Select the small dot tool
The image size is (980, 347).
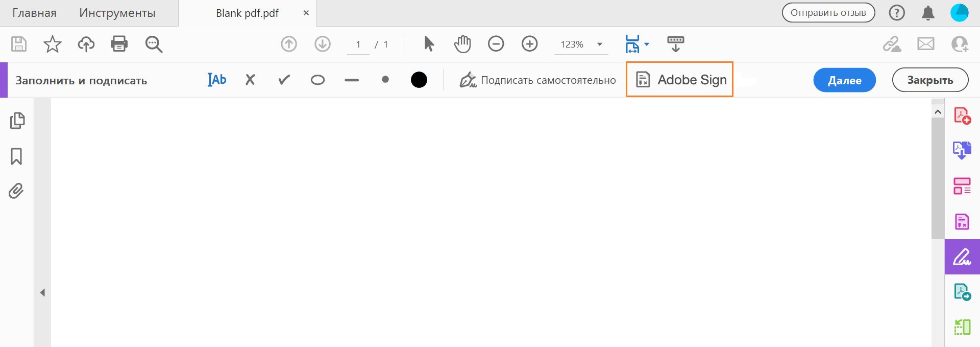tap(385, 80)
